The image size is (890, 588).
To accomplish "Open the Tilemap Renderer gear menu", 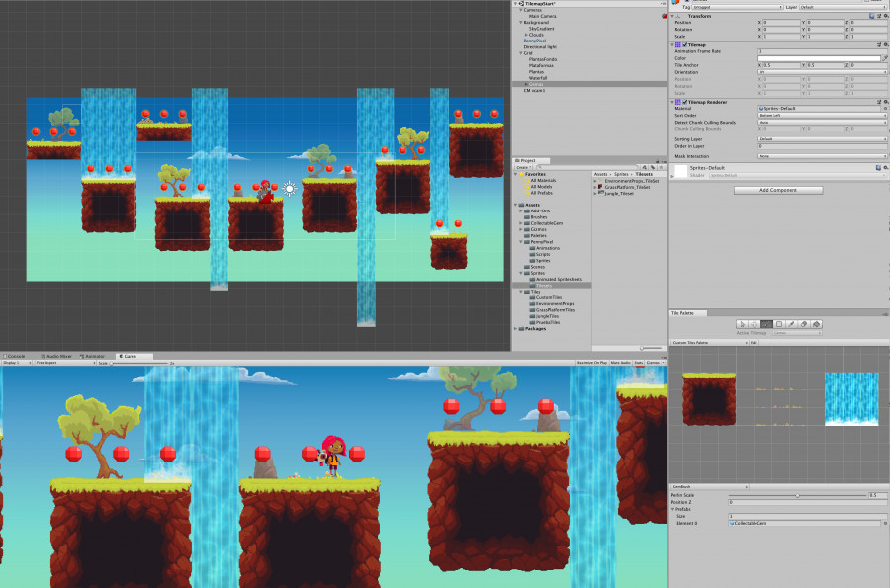I will click(x=885, y=102).
